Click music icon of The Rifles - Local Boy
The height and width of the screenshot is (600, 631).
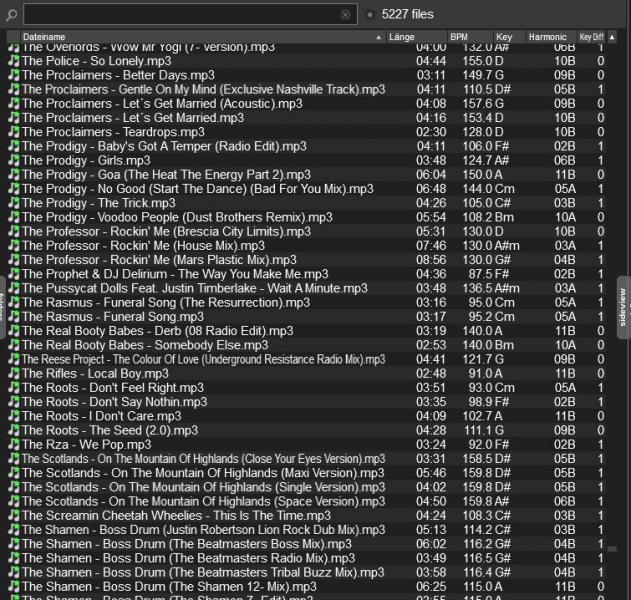point(14,373)
